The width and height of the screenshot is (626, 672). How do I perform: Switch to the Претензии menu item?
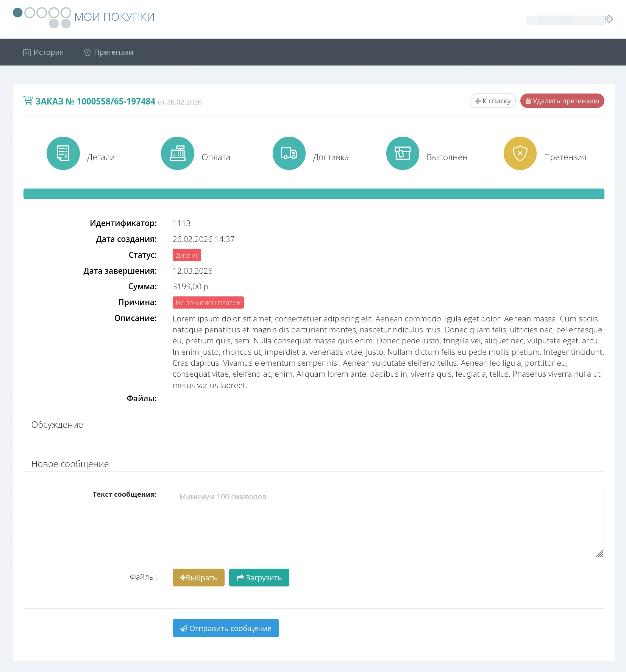coord(109,52)
